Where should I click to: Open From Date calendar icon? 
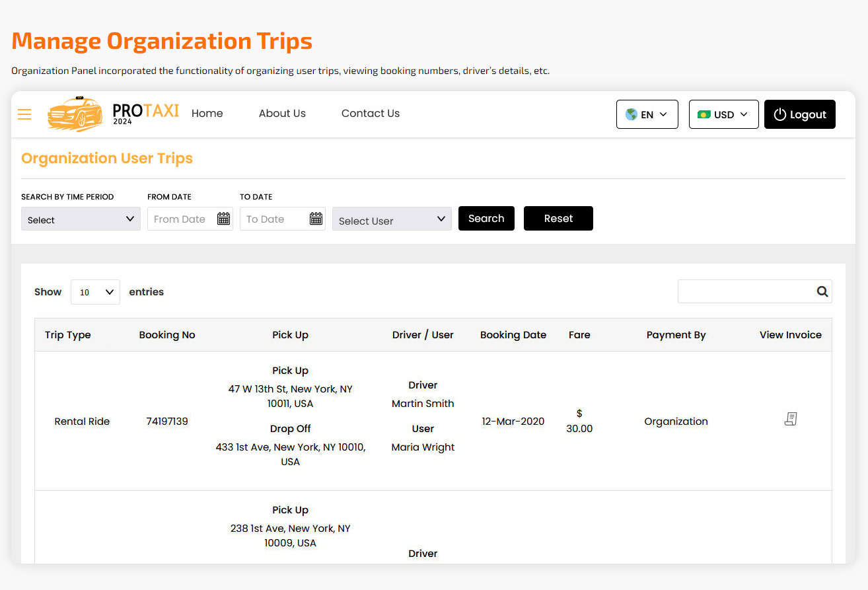coord(223,219)
